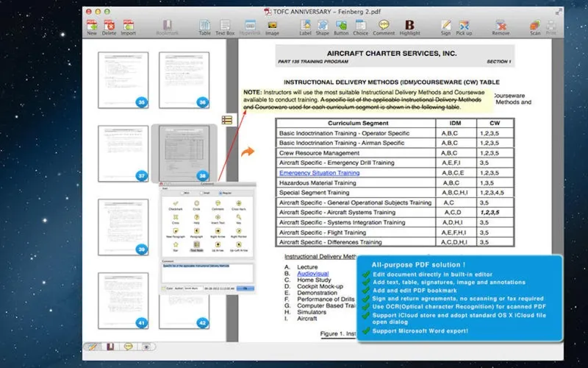588x368 pixels.
Task: Select the Regular size radio button
Action: (220, 192)
